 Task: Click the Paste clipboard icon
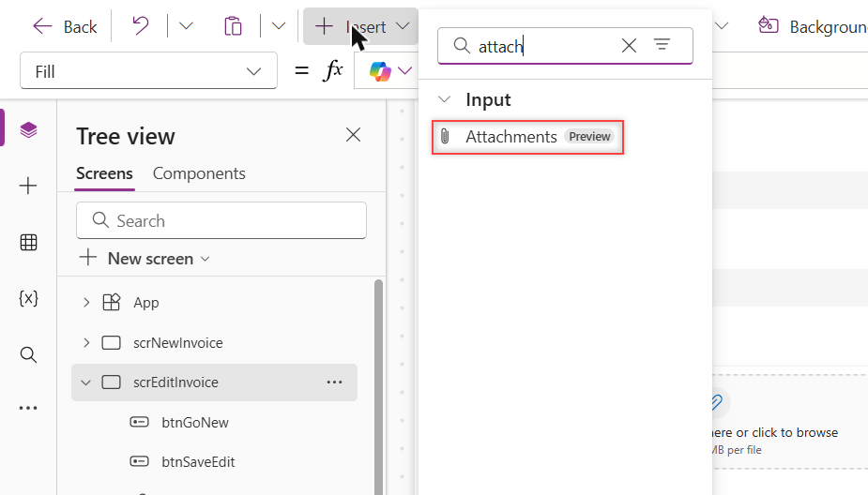coord(233,26)
